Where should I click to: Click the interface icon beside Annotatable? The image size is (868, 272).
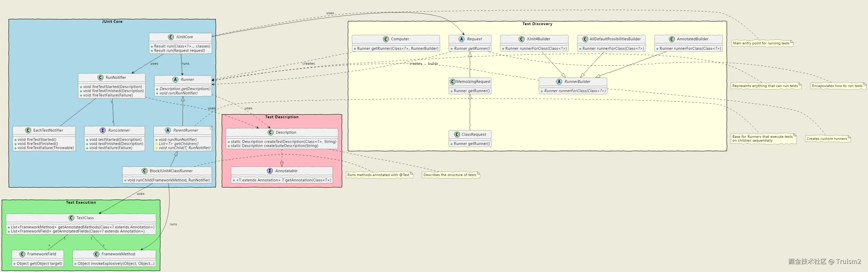click(270, 171)
